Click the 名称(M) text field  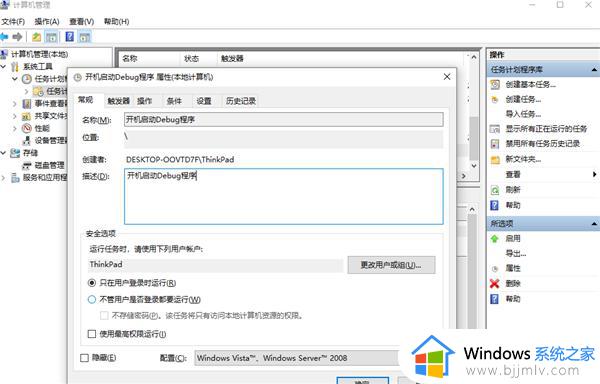[284, 120]
